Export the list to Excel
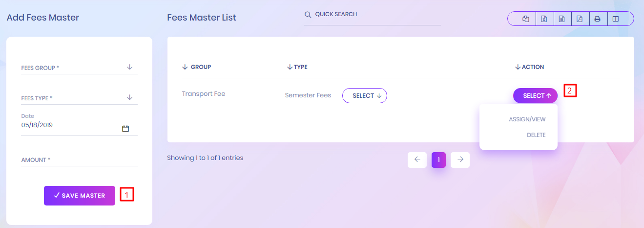Image resolution: width=644 pixels, height=228 pixels. coord(543,19)
